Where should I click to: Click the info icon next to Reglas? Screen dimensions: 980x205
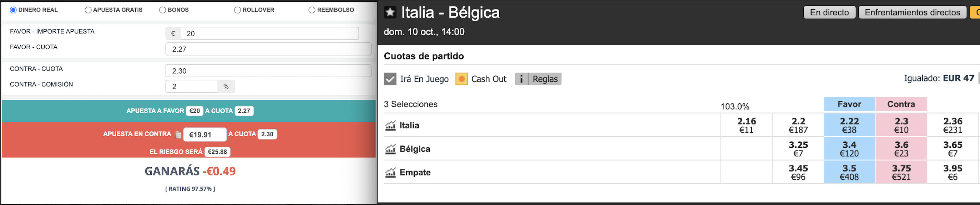[521, 79]
